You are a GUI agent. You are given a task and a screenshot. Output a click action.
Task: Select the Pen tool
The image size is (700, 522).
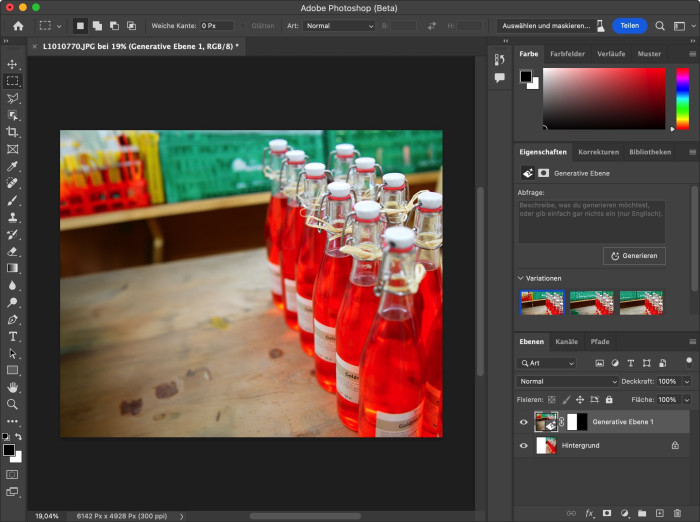[12, 320]
